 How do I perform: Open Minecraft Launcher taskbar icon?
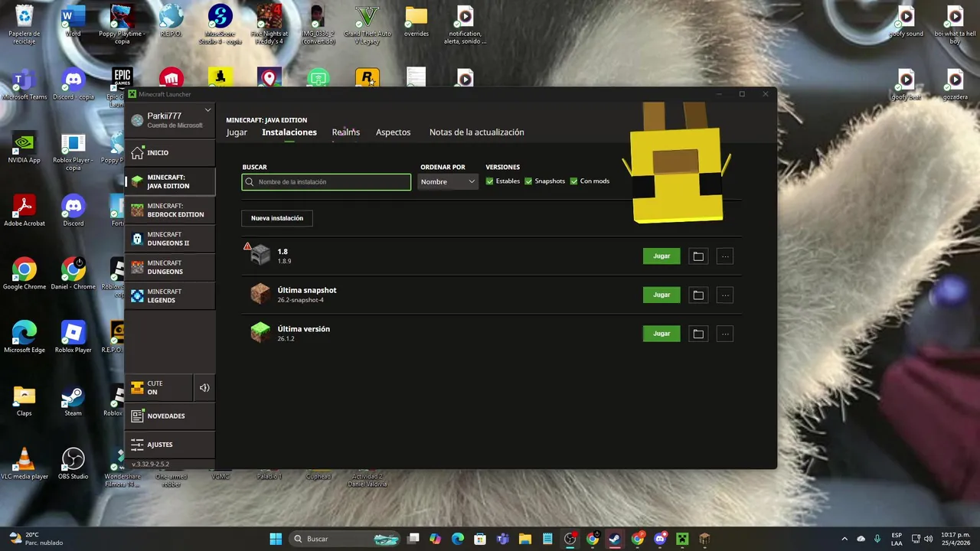tap(682, 539)
